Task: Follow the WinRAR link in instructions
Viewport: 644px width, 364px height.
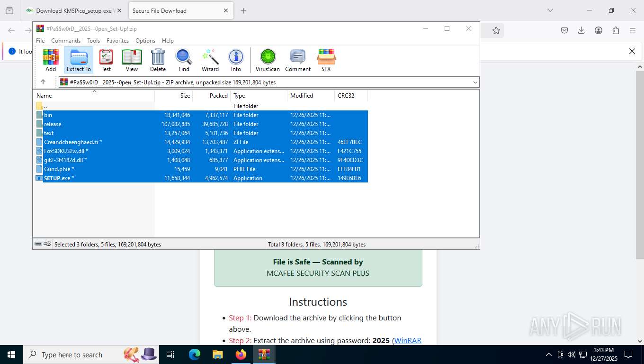Action: 408,340
